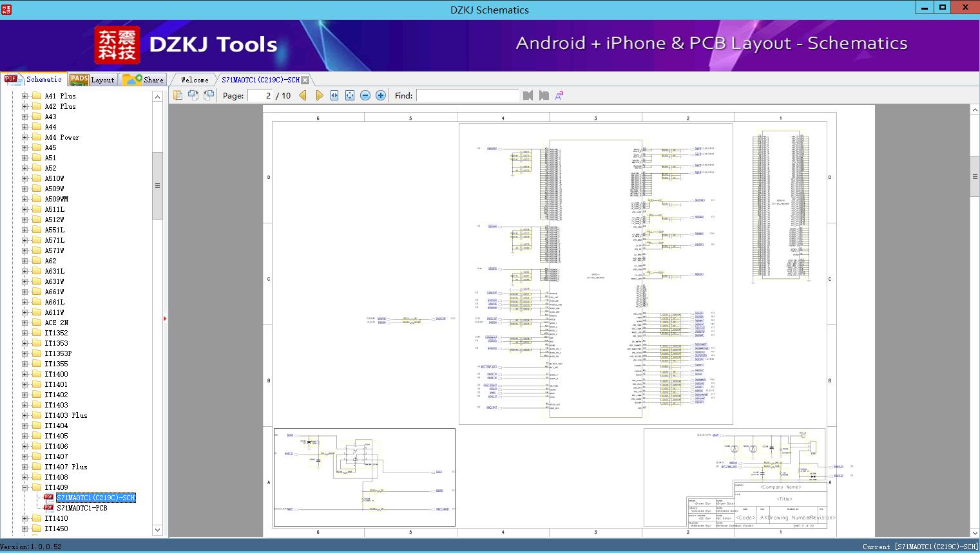Select the A611W tree item
The height and width of the screenshot is (553, 980).
tap(54, 312)
